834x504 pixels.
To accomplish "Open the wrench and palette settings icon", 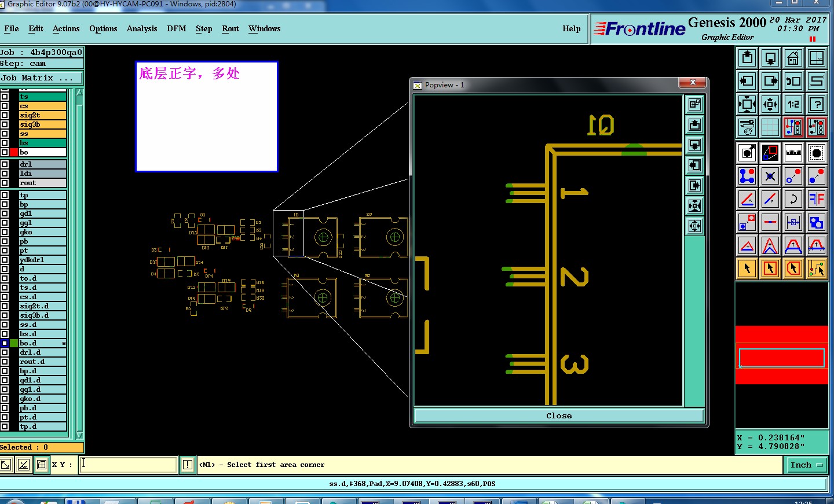I will [x=747, y=127].
